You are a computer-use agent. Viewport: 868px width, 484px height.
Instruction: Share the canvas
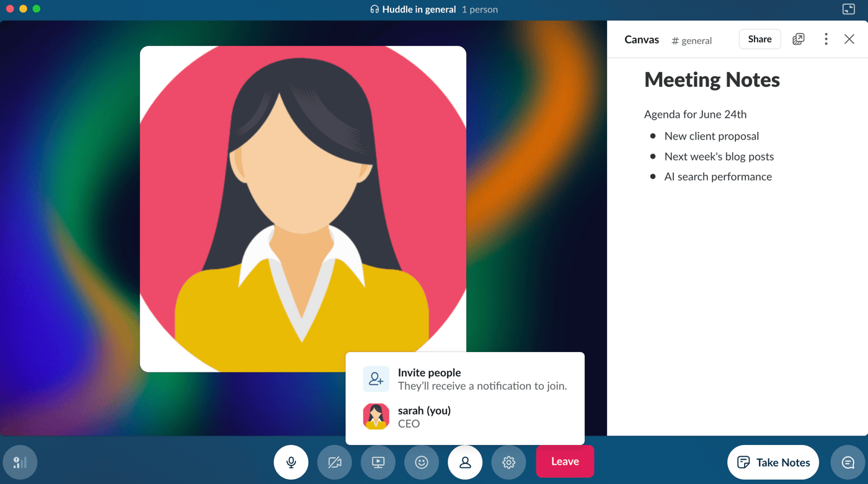[759, 39]
